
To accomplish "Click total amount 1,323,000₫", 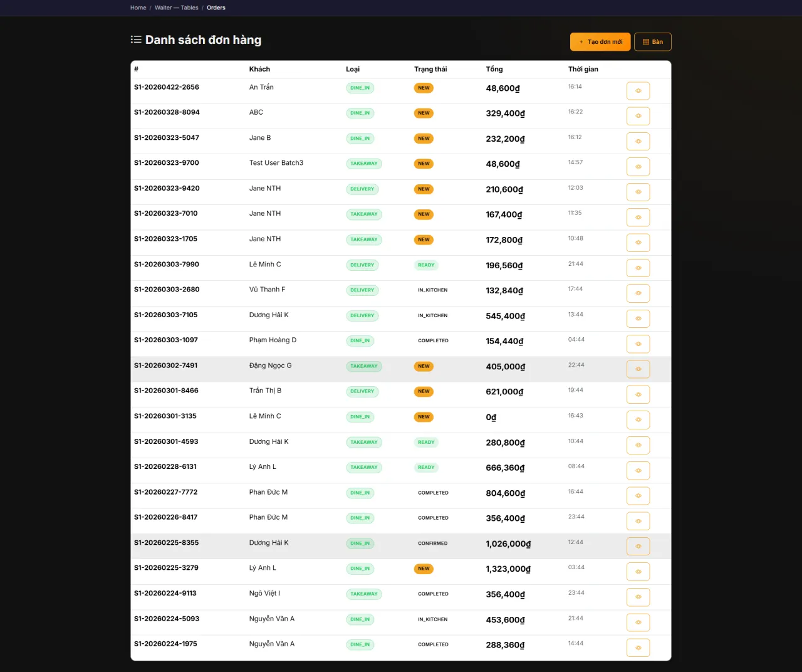I will [x=508, y=569].
